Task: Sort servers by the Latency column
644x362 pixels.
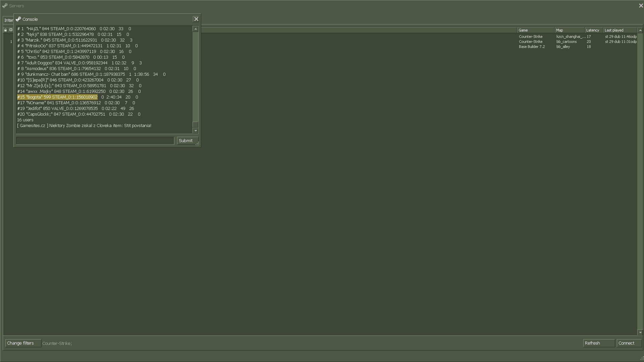Action: [593, 30]
